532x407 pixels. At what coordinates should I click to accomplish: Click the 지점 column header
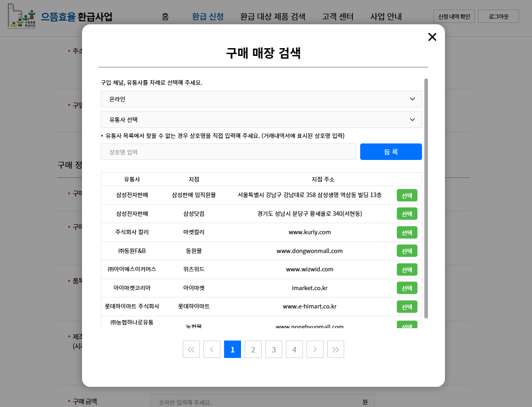point(194,179)
